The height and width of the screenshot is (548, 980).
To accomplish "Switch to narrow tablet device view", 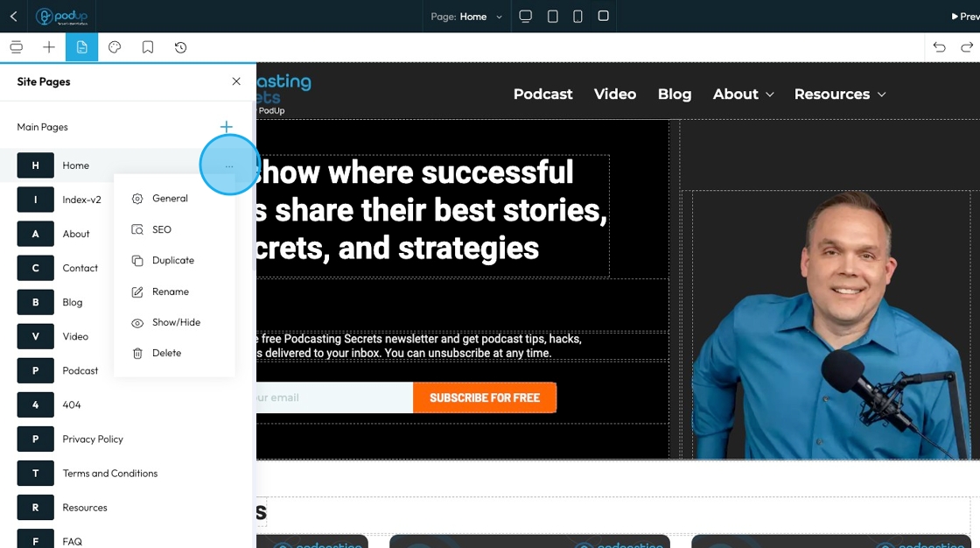I will point(577,17).
